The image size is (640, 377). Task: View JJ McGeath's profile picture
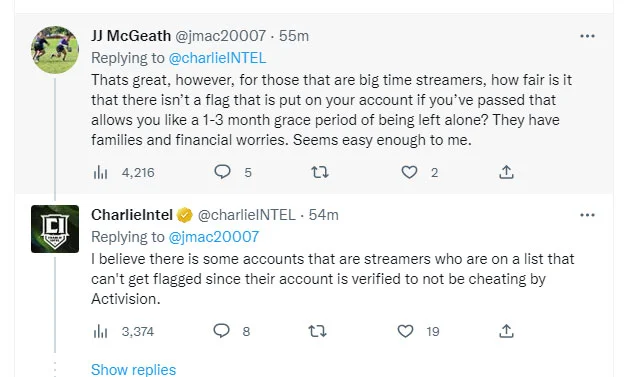click(55, 50)
